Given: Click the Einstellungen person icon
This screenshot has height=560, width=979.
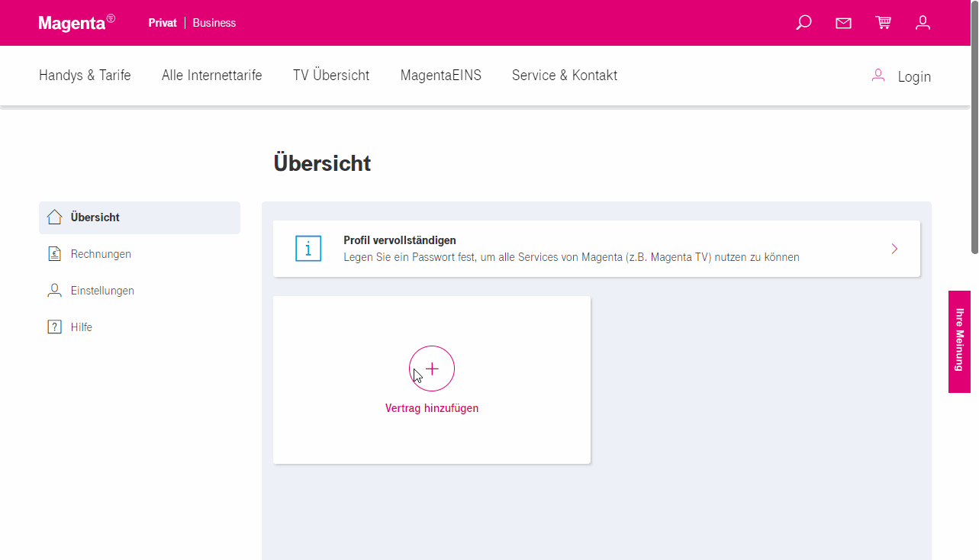Looking at the screenshot, I should click(53, 290).
